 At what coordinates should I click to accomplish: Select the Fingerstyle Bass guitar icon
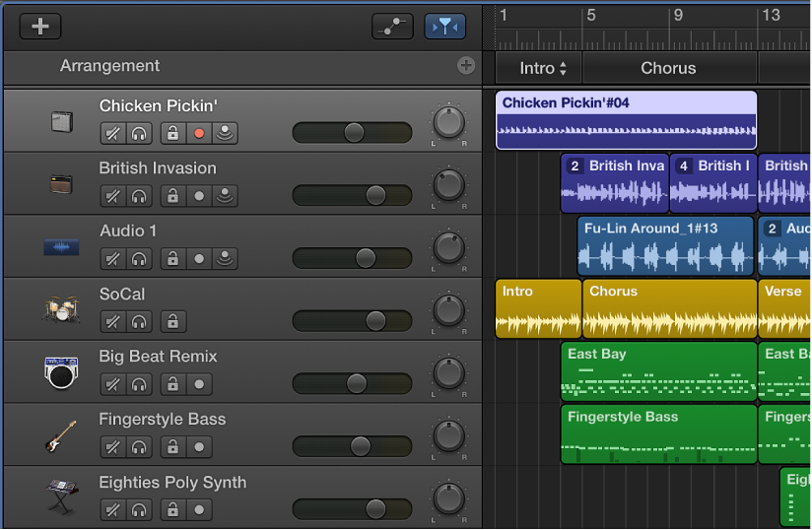61,435
